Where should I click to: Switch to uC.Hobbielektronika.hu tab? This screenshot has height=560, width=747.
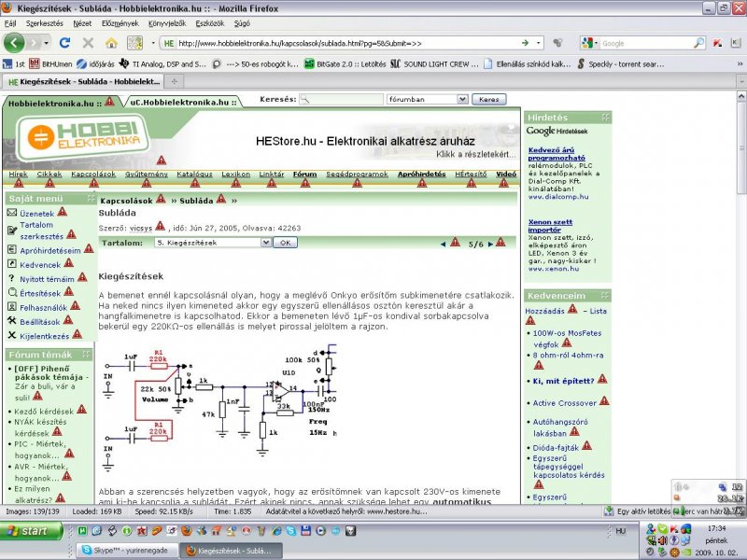coord(183,102)
